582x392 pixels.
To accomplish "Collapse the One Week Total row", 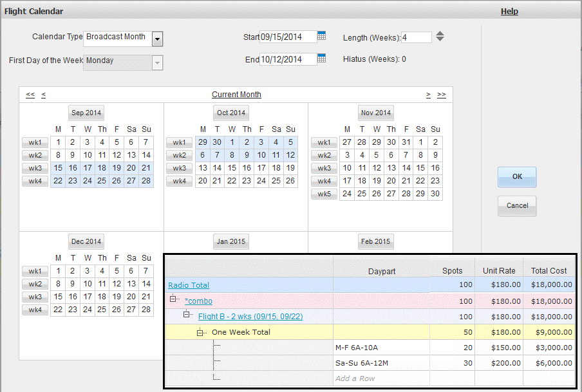I will pos(200,332).
